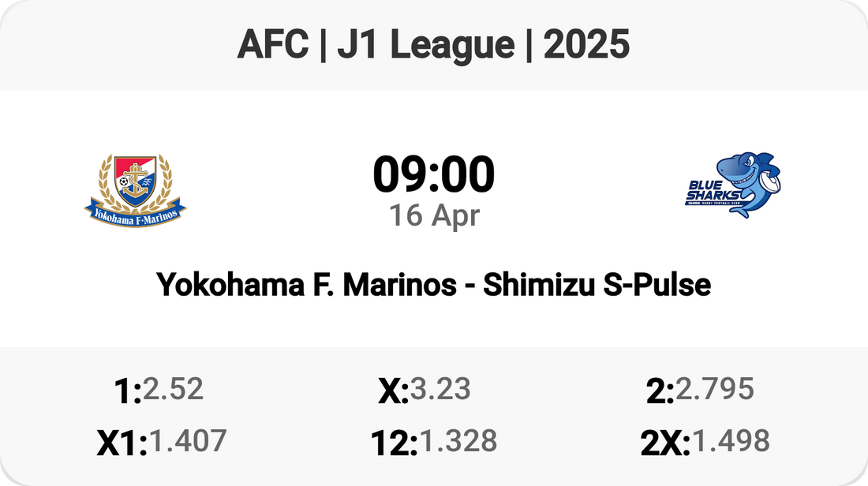
Task: Pick the X1 double chance odds 1.407
Action: 188,441
